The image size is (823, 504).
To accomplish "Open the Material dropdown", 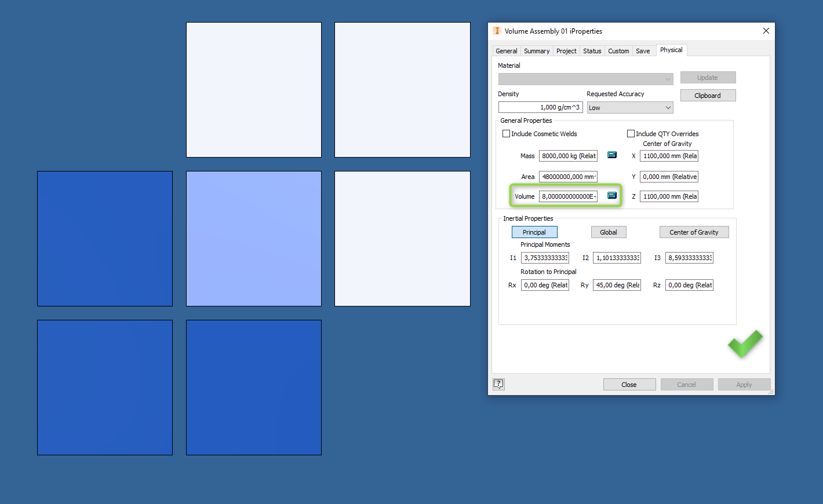I will tap(585, 79).
